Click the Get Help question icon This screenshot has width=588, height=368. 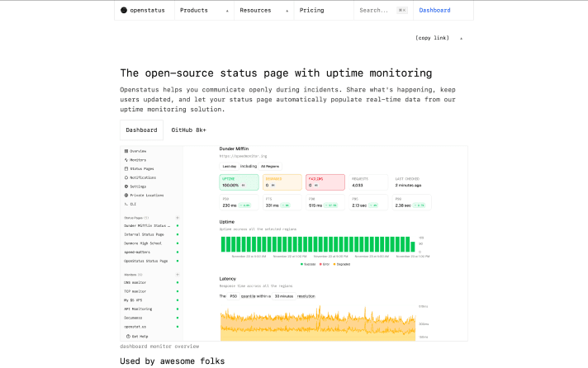click(128, 337)
